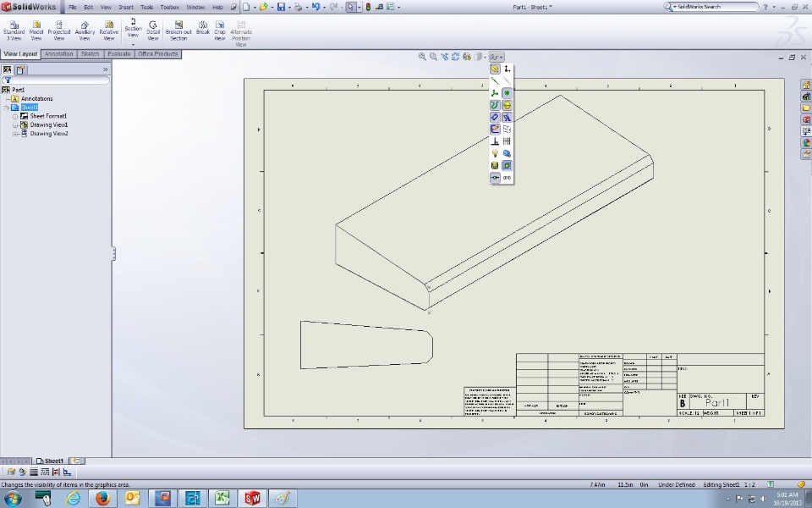Screen dimensions: 812x508
Task: Click the Line Color icon in bottom toolbar
Action: tap(22, 472)
